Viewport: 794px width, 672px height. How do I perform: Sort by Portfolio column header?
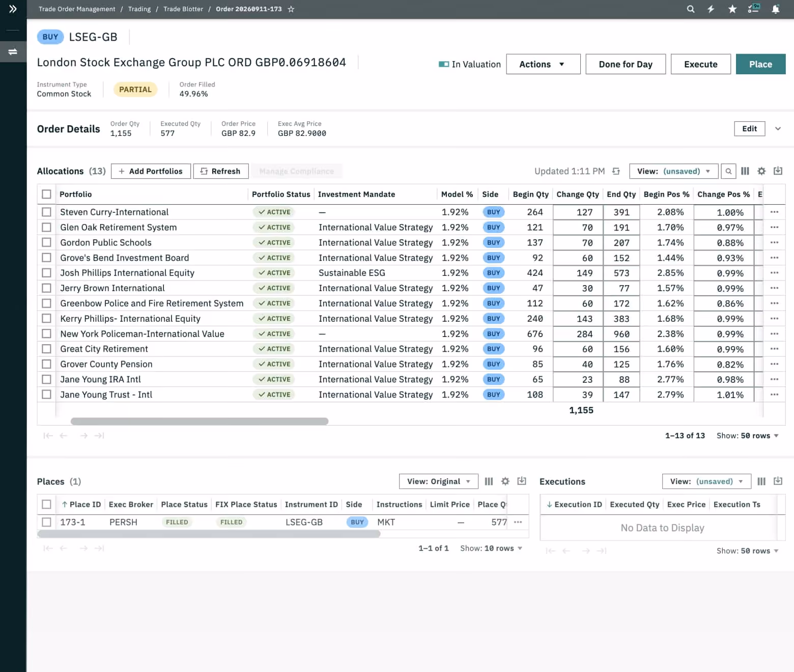point(76,194)
